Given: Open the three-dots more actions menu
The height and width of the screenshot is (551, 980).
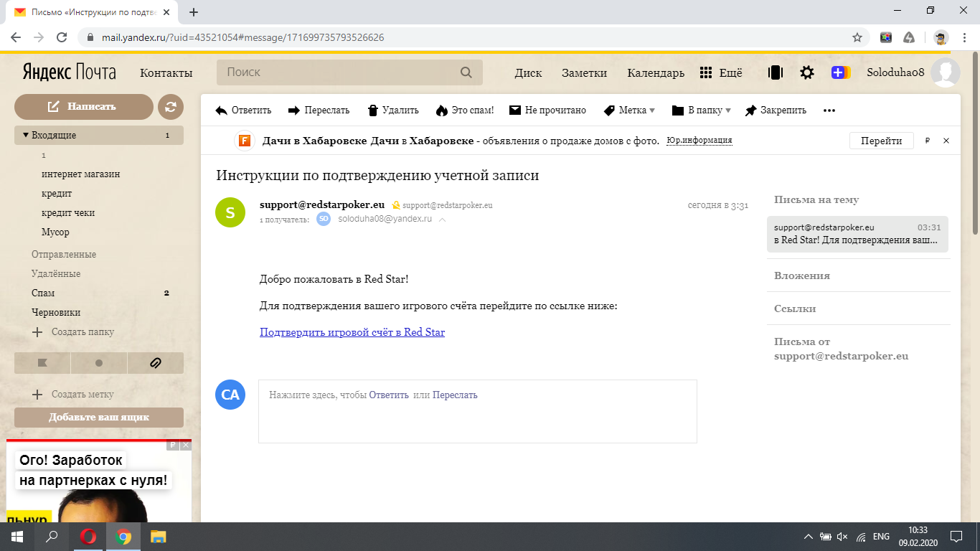Looking at the screenshot, I should (x=829, y=110).
